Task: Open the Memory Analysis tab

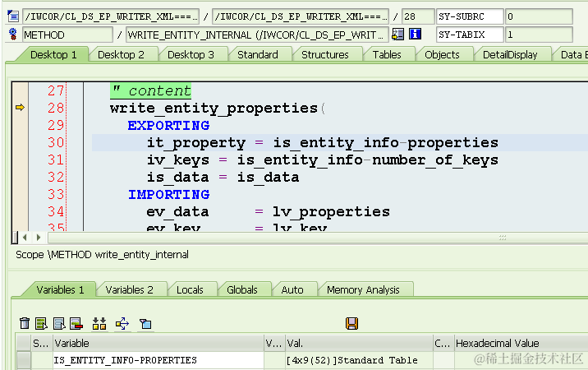Action: 363,290
